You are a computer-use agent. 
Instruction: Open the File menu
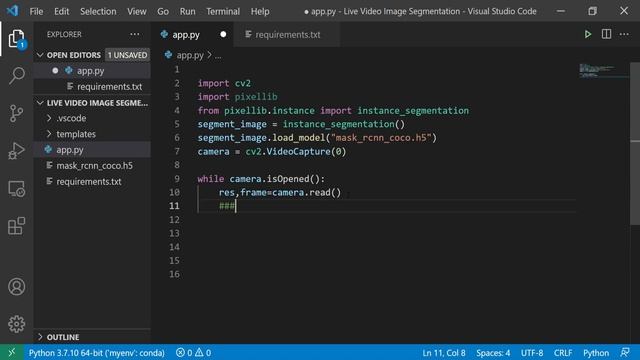pyautogui.click(x=36, y=11)
